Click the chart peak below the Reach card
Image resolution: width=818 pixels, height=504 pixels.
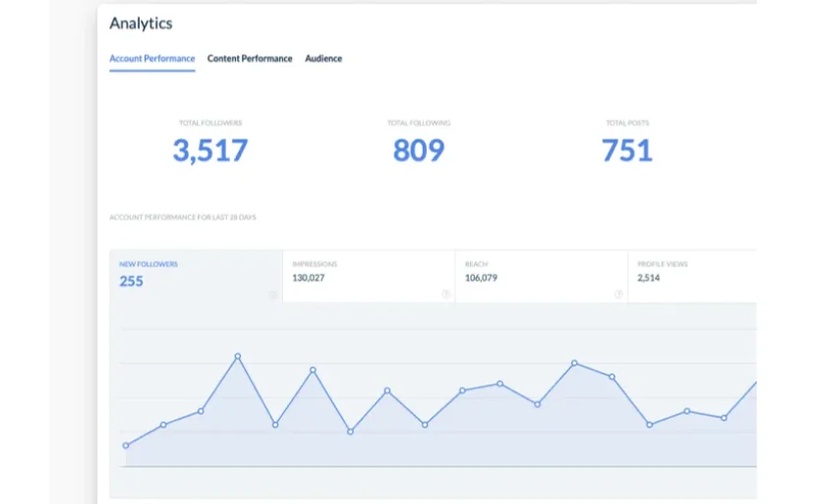point(575,363)
